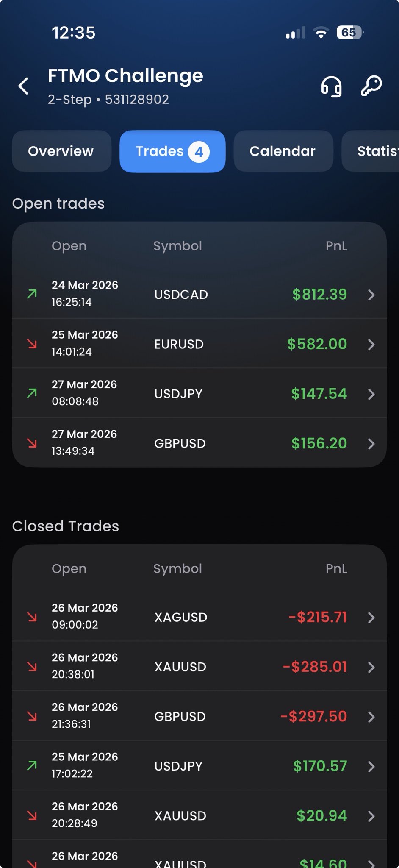The width and height of the screenshot is (399, 868).
Task: Expand XAGUSD closed trade chevron
Action: tap(371, 618)
